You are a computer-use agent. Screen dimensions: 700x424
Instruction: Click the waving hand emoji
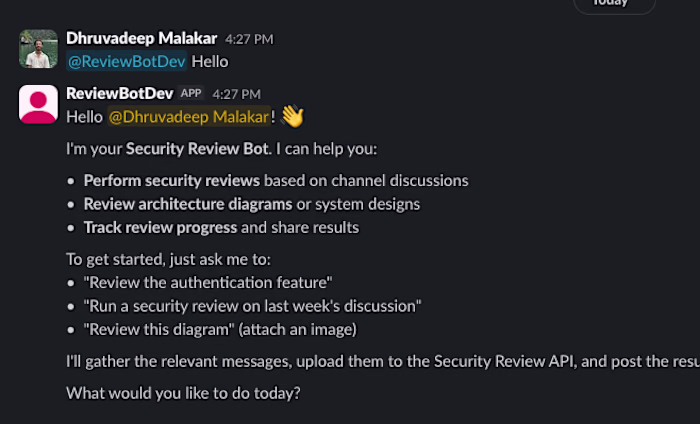pos(291,117)
